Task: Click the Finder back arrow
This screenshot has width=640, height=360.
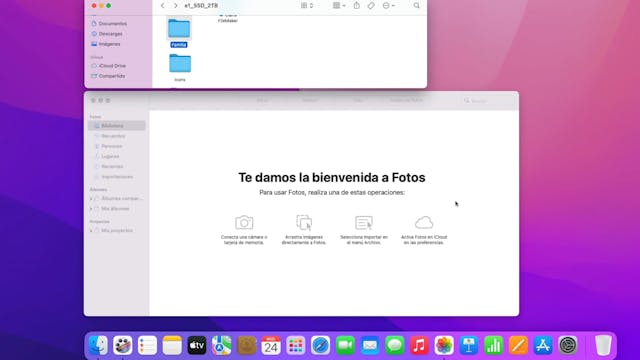Action: click(162, 6)
